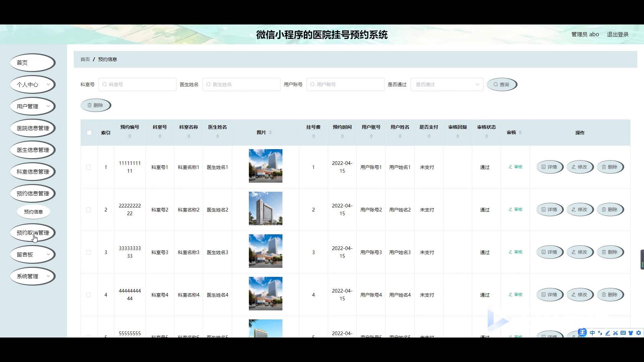644x362 pixels.
Task: Sort by 用户账号 column arrows
Action: coord(371,136)
